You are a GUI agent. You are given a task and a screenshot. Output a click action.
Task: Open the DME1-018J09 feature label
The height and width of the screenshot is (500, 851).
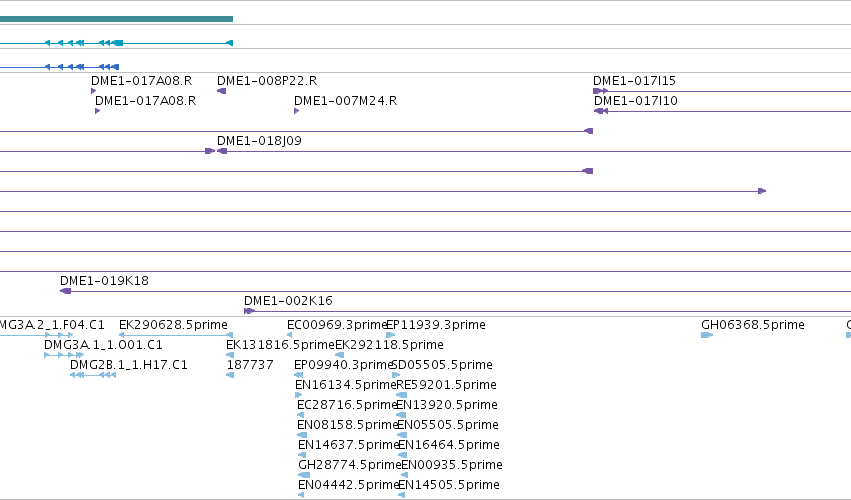click(x=259, y=141)
